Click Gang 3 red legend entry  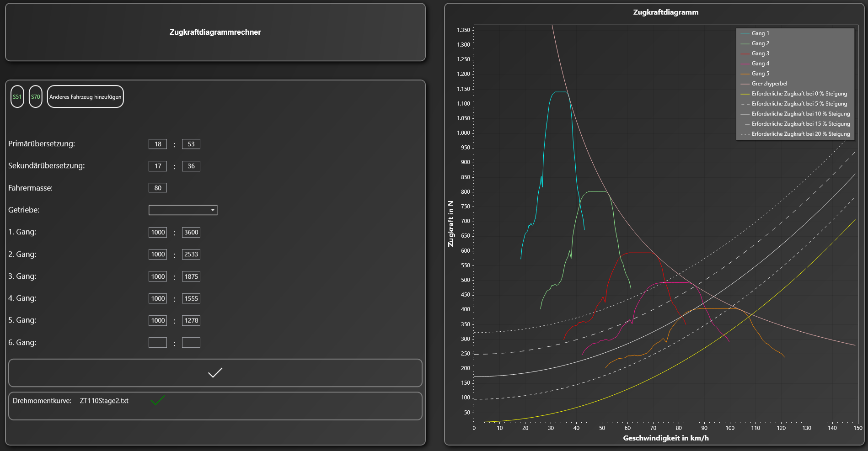point(760,53)
